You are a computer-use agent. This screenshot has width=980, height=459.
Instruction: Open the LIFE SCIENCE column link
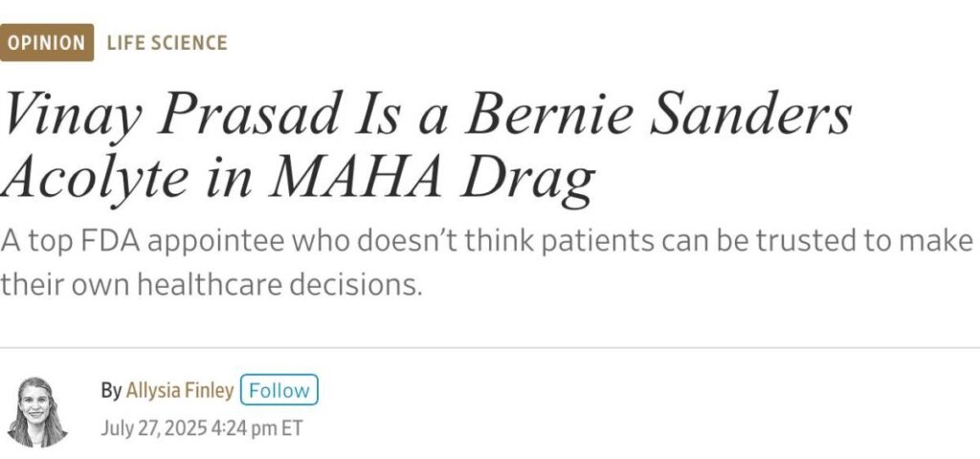pos(167,43)
